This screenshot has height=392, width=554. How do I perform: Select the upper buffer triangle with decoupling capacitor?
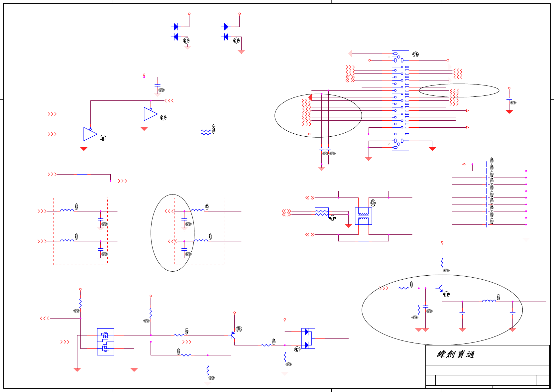tap(151, 114)
